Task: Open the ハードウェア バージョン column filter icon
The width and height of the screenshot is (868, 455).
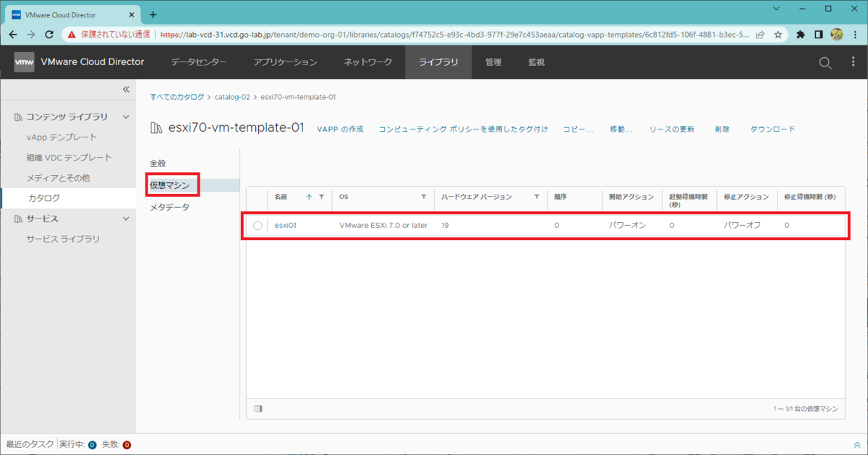Action: pos(537,197)
